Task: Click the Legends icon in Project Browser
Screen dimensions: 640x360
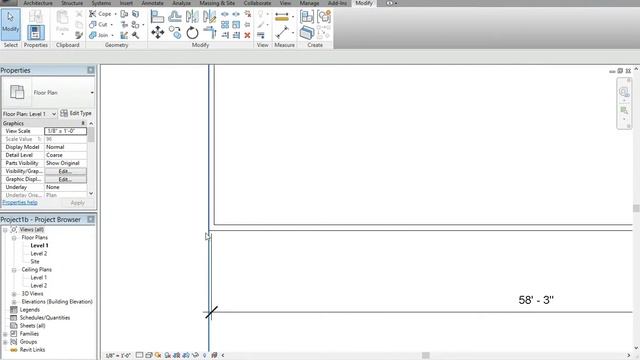Action: 13,310
